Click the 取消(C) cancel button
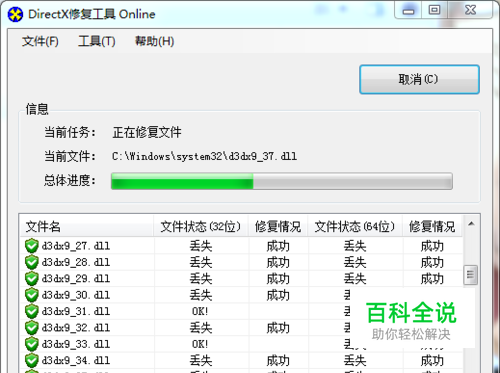Image resolution: width=500 pixels, height=373 pixels. [x=419, y=79]
